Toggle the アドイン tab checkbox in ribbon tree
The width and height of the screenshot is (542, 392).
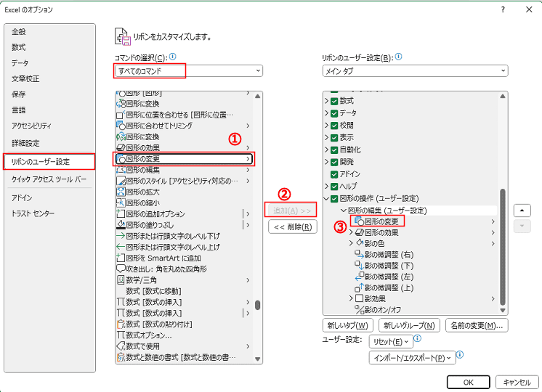tap(334, 174)
